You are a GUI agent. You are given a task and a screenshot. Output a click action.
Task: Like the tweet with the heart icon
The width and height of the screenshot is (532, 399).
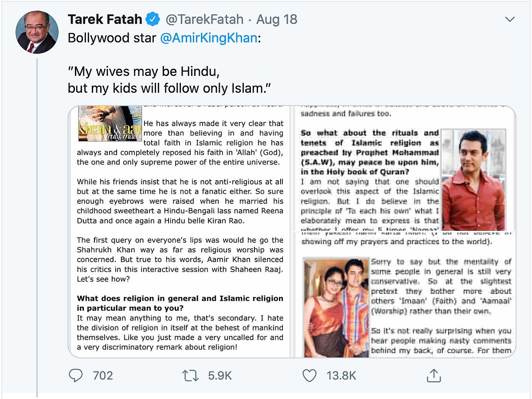pos(309,376)
